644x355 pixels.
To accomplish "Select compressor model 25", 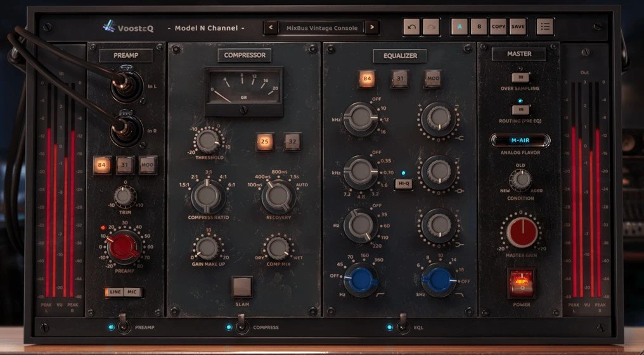I will pos(265,142).
